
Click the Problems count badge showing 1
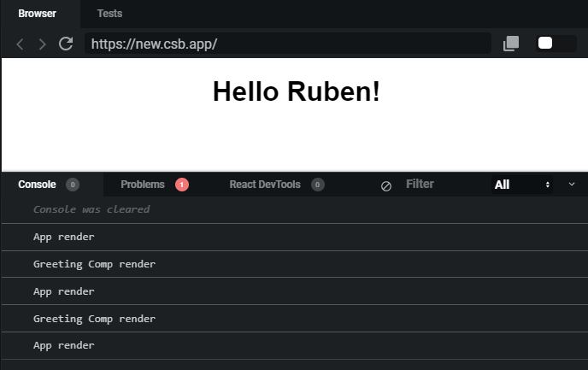(x=182, y=185)
